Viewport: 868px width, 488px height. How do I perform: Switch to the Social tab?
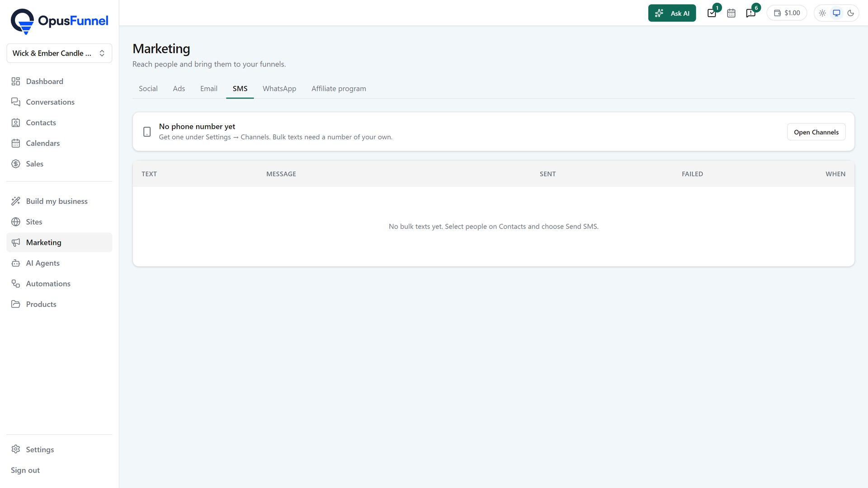pos(148,89)
